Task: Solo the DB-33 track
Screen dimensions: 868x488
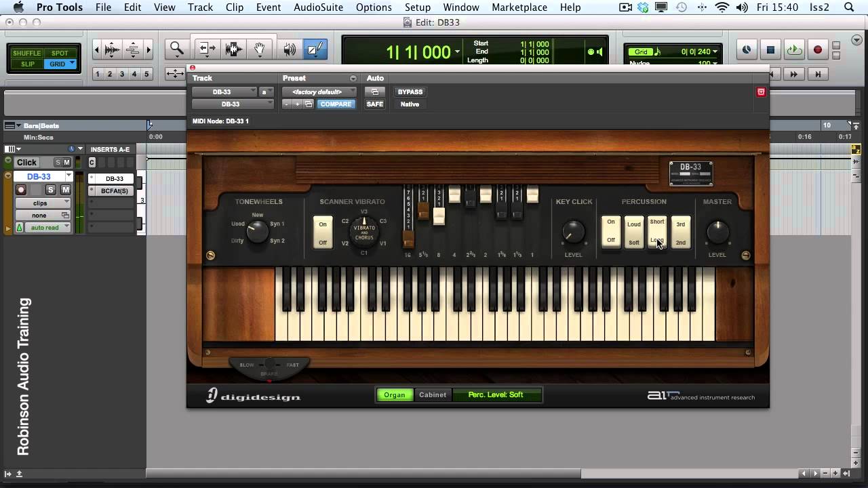Action: click(50, 190)
